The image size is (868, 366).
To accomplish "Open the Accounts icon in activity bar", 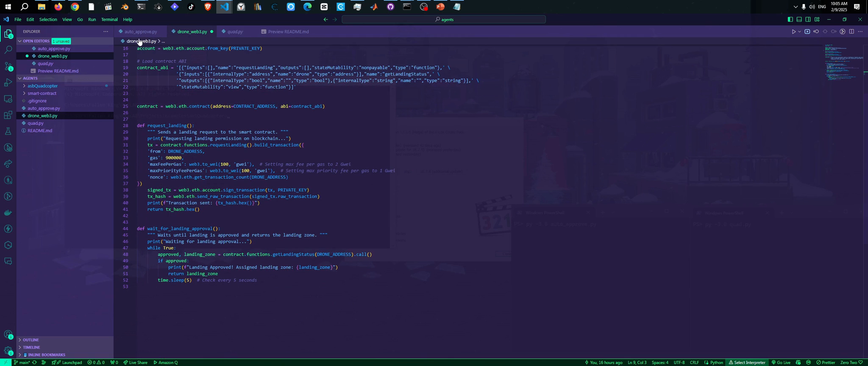I will coord(8,335).
